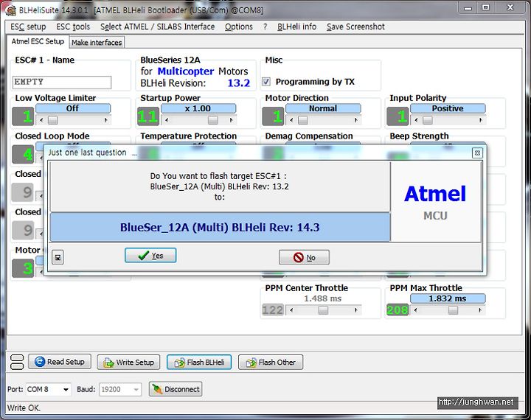
Task: Click the target firmware 'BlueSer_12A (Multi) BLHeli Rev: 14.3'
Action: click(x=220, y=227)
